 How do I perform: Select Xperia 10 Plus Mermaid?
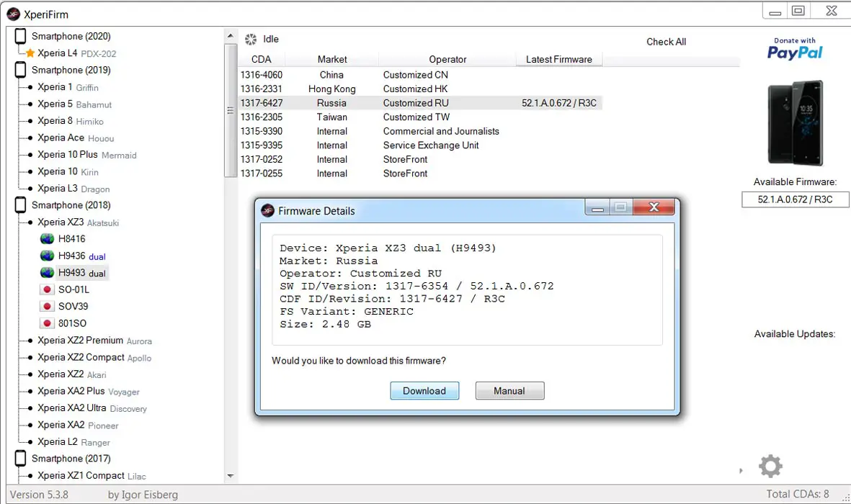(x=87, y=155)
